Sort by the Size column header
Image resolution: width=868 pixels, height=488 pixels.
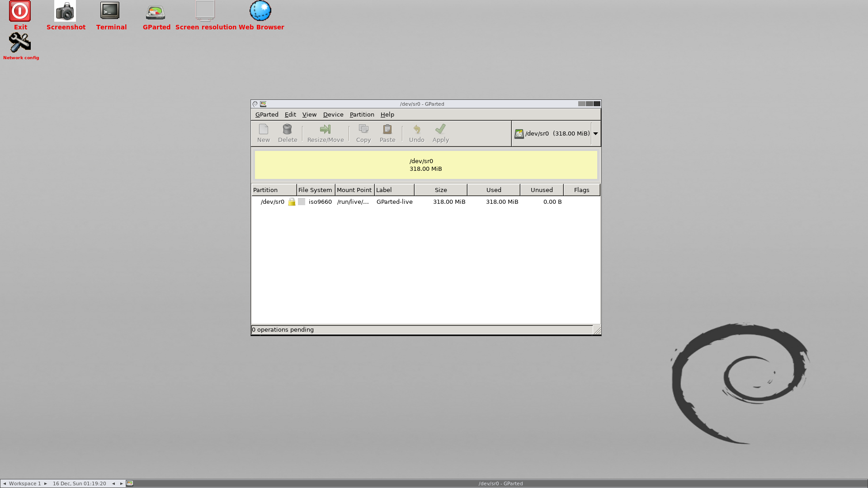click(440, 190)
